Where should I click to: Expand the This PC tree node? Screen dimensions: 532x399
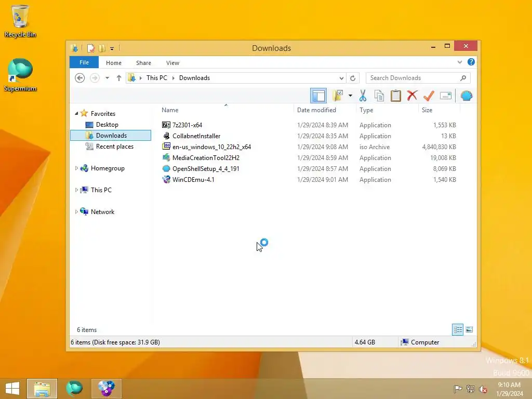(x=76, y=190)
